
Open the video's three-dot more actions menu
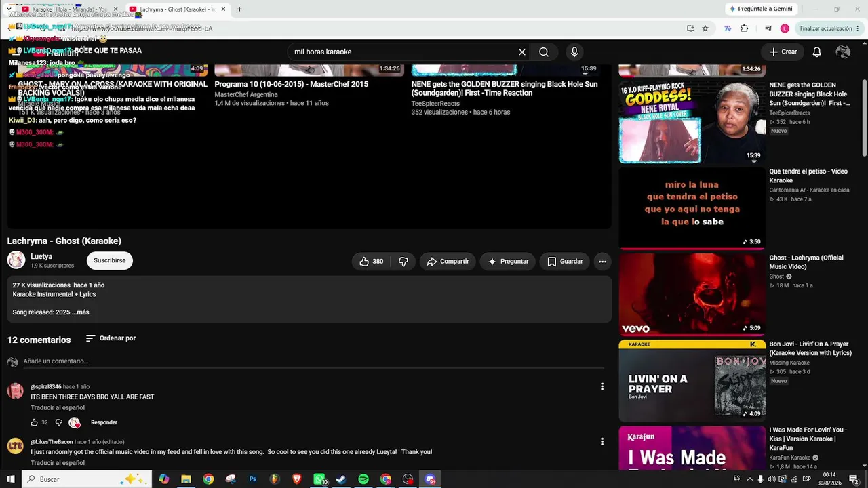pos(602,262)
